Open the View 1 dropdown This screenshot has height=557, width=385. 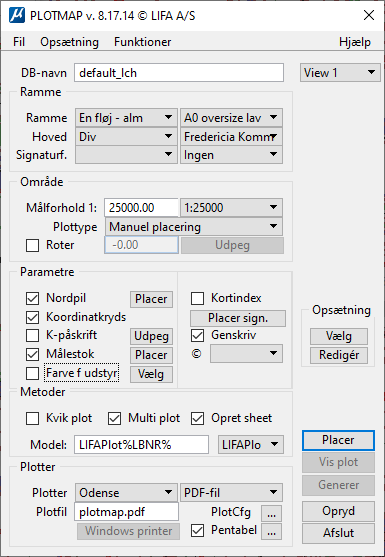click(x=340, y=73)
